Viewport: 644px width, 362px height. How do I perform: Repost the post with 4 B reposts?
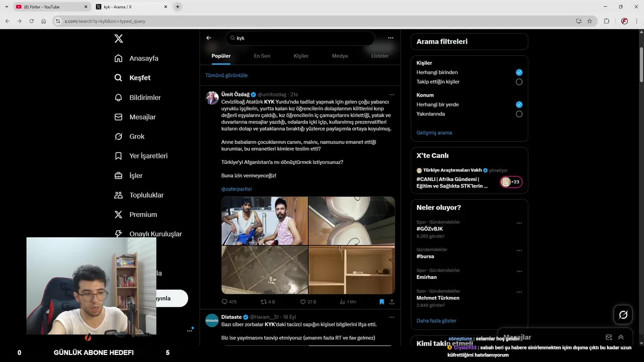click(x=268, y=302)
